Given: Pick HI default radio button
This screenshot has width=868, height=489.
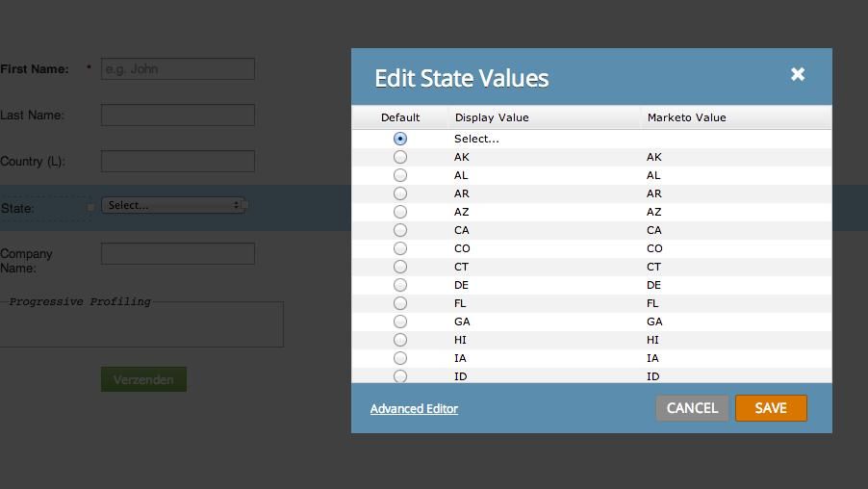Looking at the screenshot, I should (x=400, y=340).
